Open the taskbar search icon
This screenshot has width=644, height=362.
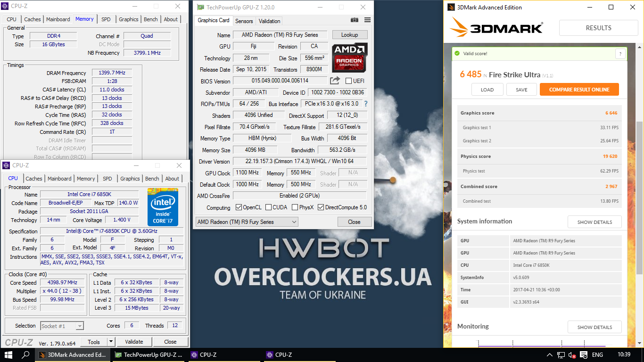pos(26,355)
